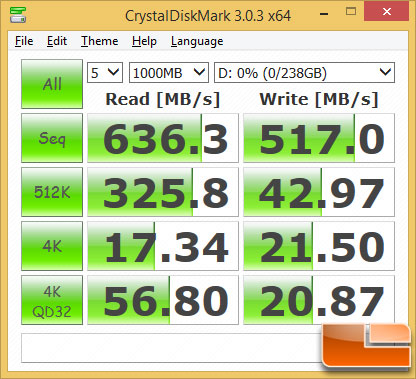Minimize the CrystalDiskMark window

[324, 14]
